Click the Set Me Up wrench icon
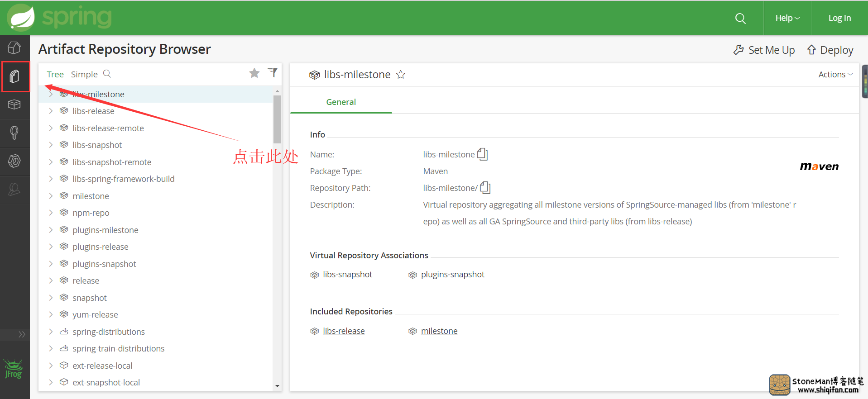 [x=739, y=50]
